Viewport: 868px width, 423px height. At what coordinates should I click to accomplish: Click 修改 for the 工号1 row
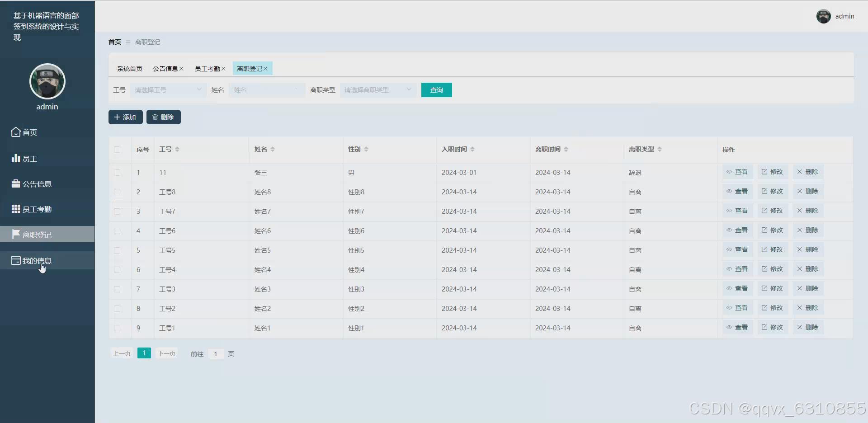(x=773, y=327)
